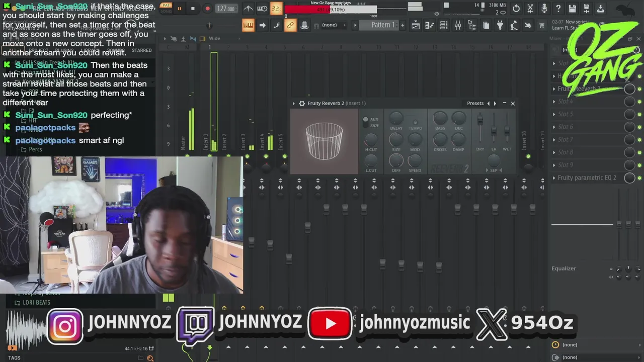Screen dimensions: 644x362
Task: Stop playback with the transport stop button
Action: [x=193, y=9]
